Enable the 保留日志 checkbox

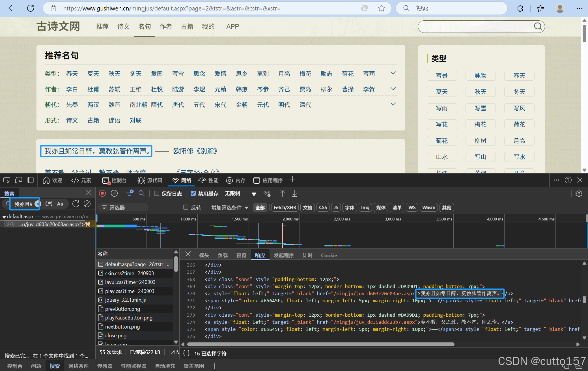tap(156, 193)
